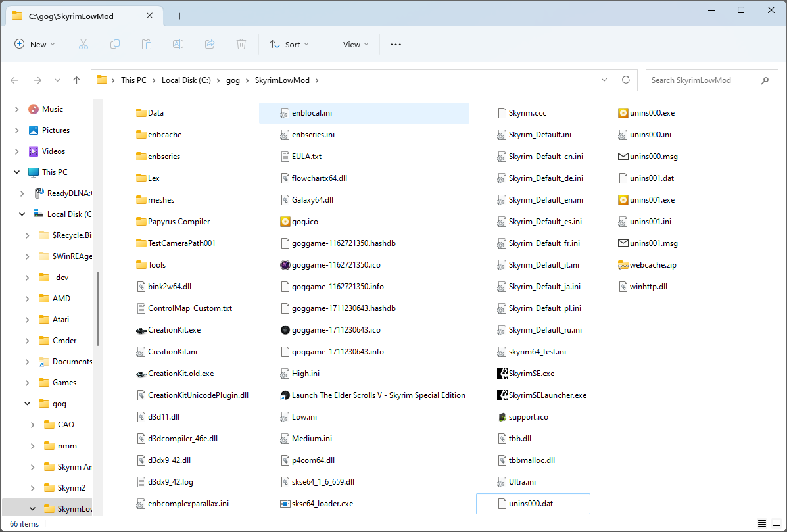Select the support.ico file icon

(502, 417)
